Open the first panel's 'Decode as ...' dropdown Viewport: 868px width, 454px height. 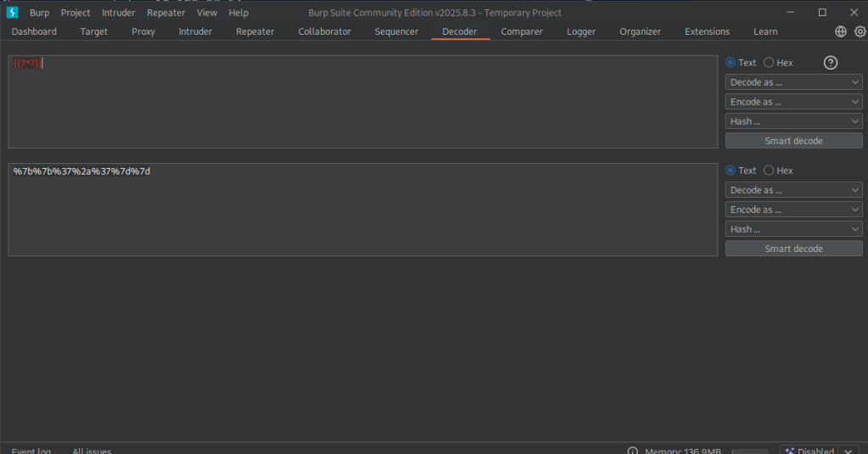[793, 82]
